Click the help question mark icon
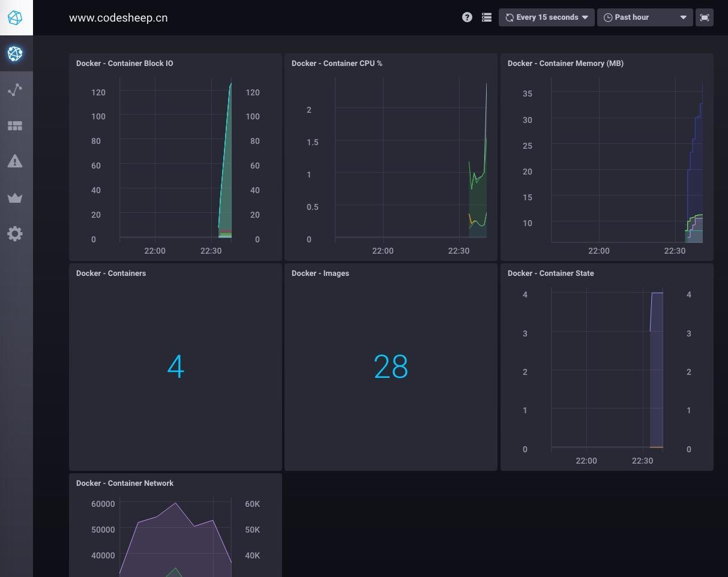Viewport: 728px width, 577px height. pyautogui.click(x=467, y=17)
